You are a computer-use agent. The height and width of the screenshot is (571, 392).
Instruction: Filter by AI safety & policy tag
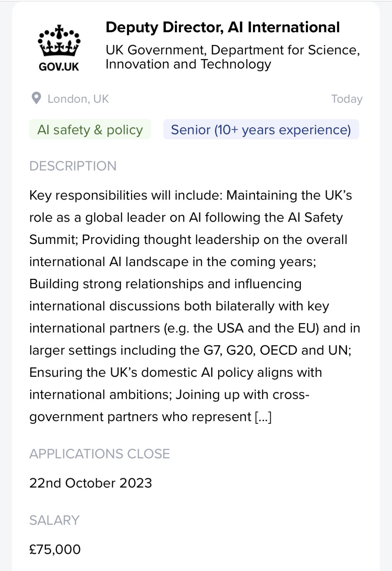(90, 130)
